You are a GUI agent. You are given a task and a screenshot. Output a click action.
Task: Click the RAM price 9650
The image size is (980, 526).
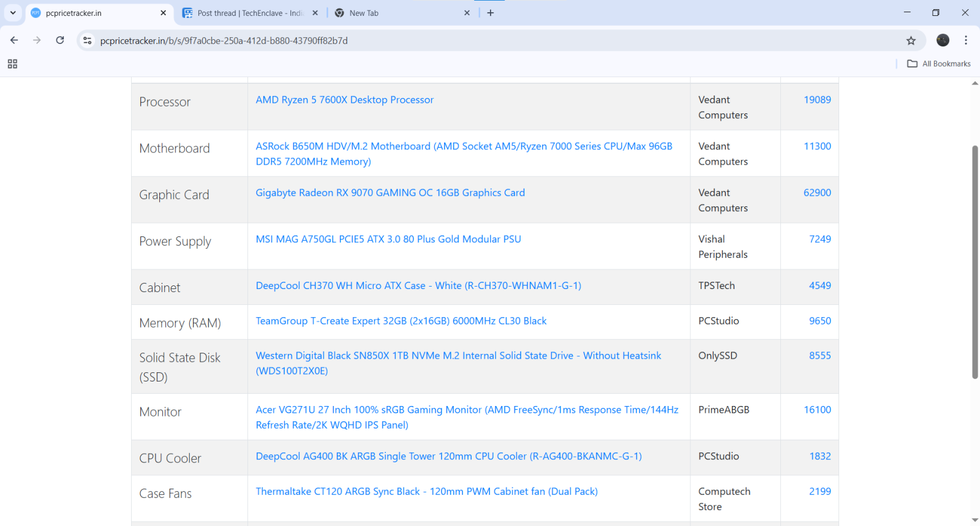[820, 321]
